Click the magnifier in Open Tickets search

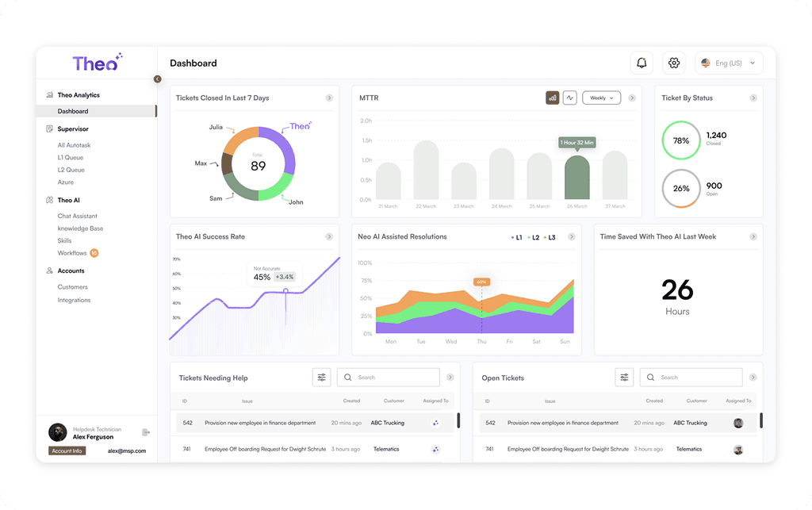pyautogui.click(x=651, y=378)
